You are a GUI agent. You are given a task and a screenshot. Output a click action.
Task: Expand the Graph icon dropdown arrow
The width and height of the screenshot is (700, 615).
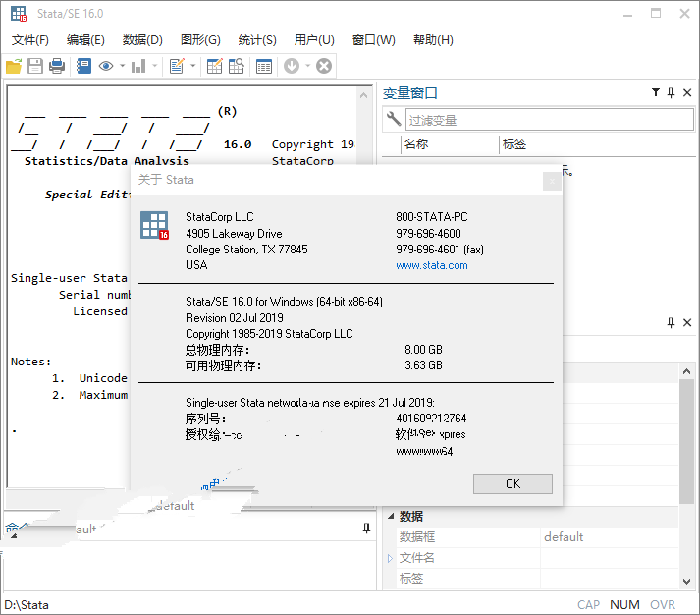click(154, 66)
